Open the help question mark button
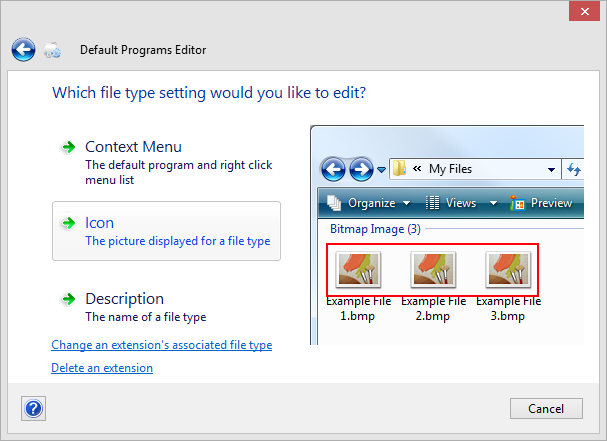 click(33, 408)
